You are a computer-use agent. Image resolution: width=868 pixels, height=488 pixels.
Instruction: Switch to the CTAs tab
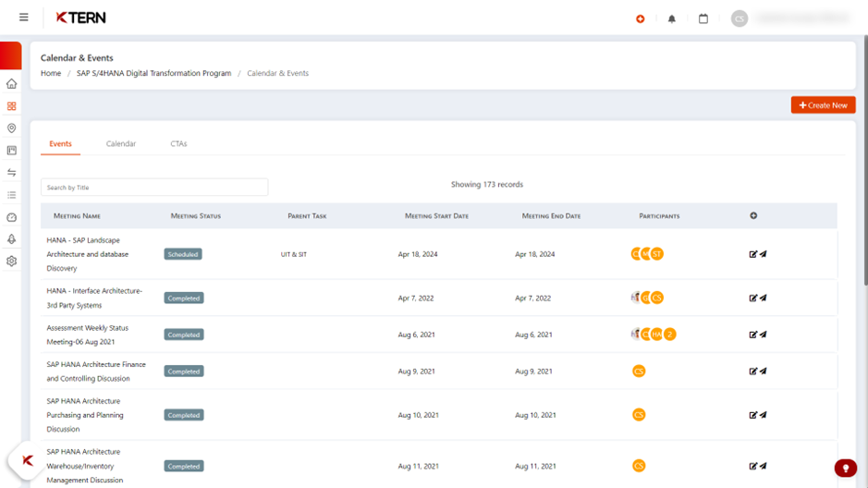tap(178, 144)
